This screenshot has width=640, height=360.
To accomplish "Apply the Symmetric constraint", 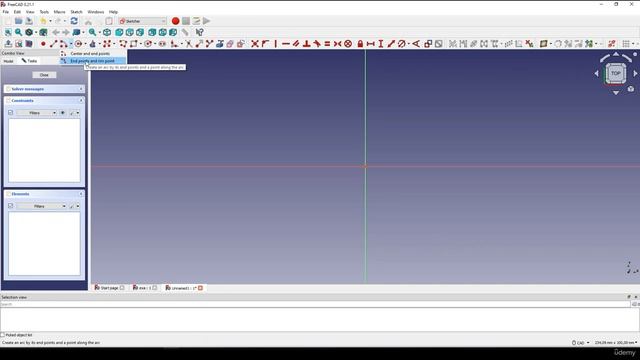I will [x=338, y=44].
